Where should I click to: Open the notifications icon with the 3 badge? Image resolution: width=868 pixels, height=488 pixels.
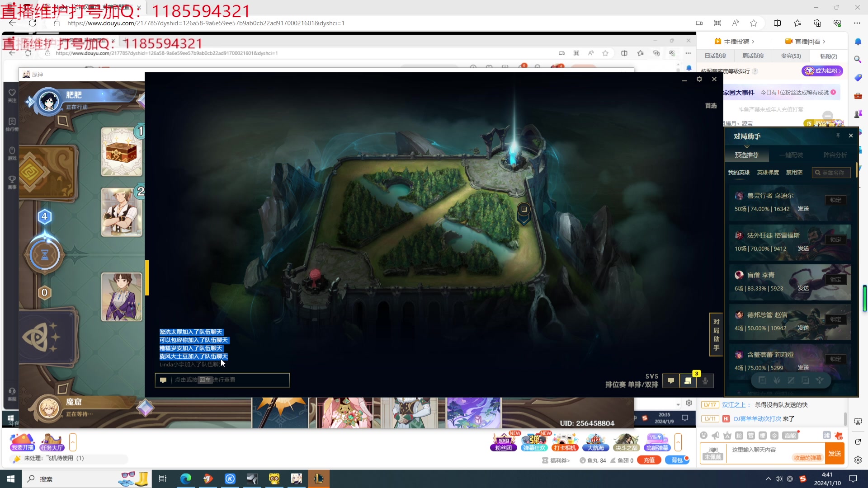pos(688,381)
